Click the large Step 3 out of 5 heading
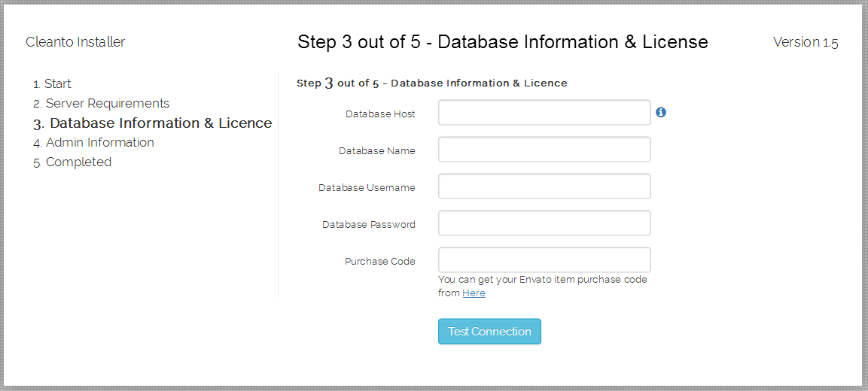Image resolution: width=868 pixels, height=391 pixels. pos(503,42)
